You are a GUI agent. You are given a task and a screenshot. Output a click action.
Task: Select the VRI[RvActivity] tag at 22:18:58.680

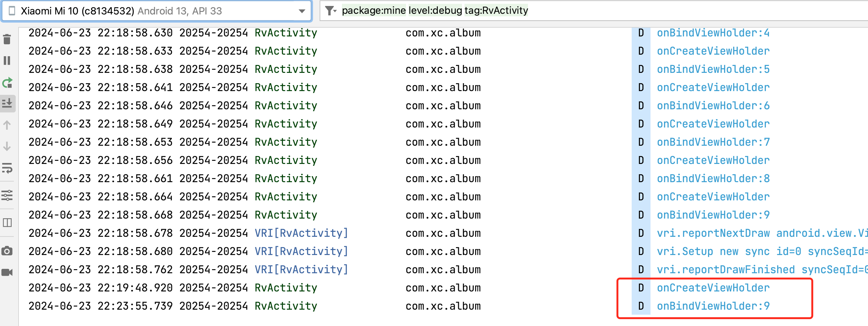click(x=301, y=251)
